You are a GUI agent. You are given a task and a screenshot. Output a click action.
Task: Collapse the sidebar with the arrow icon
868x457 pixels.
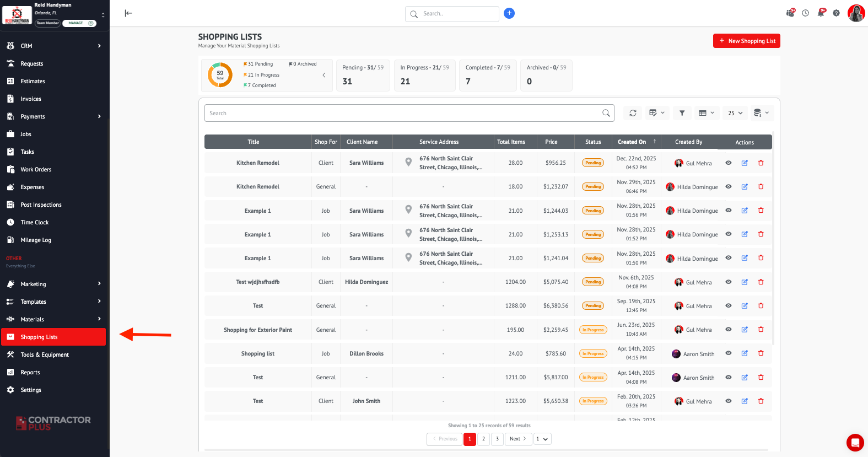point(128,13)
